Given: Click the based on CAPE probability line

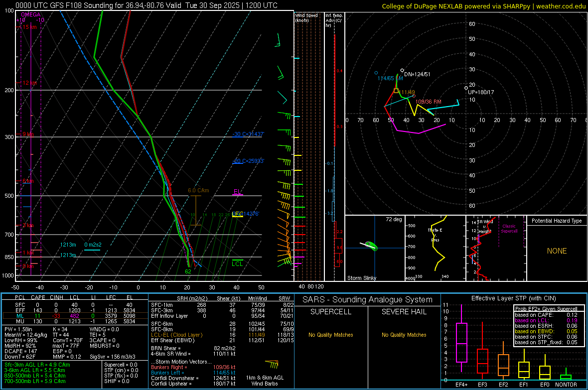Looking at the screenshot, I should 546,315.
